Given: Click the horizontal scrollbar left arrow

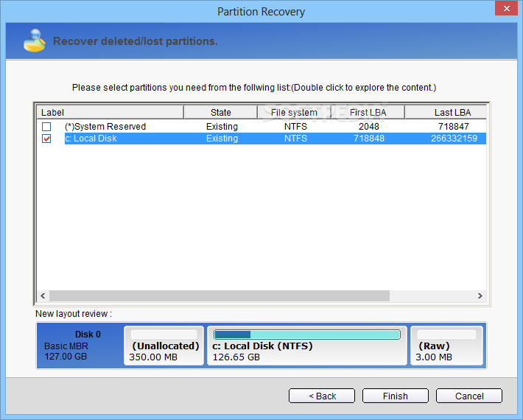Looking at the screenshot, I should pos(43,295).
